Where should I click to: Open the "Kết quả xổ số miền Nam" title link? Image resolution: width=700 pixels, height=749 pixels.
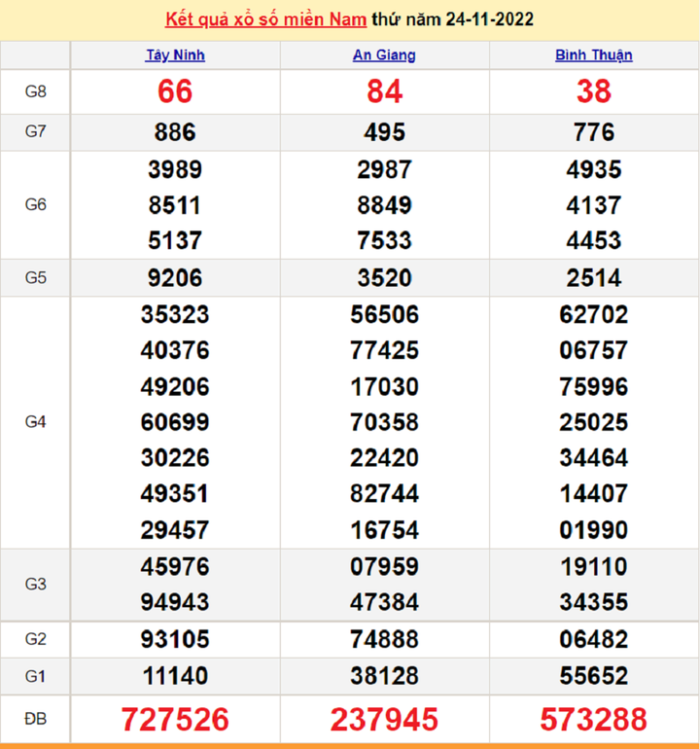(267, 19)
